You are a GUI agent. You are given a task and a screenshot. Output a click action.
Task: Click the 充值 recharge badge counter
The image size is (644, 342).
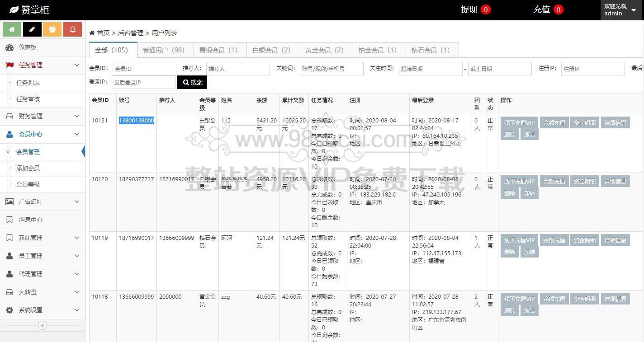coord(559,9)
